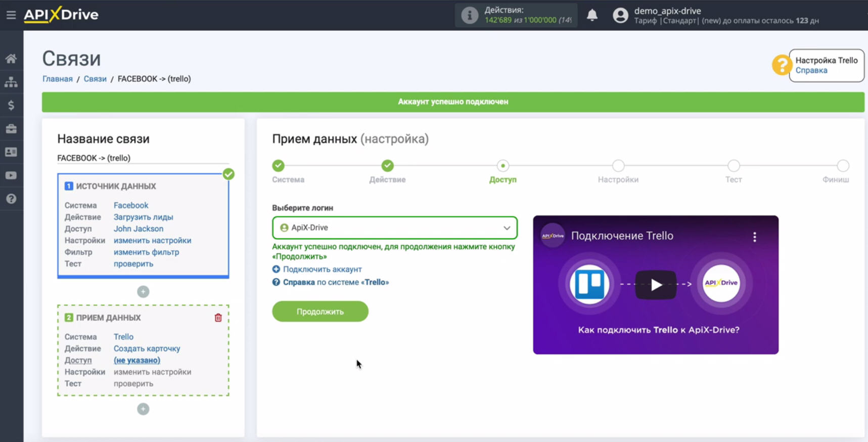Go to the Финиш step
The image size is (868, 442).
843,165
